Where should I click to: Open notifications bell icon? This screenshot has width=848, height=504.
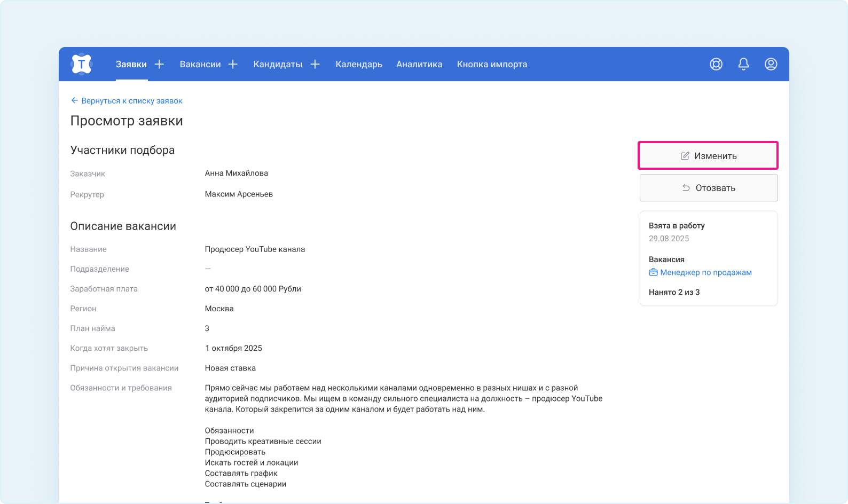coord(743,65)
